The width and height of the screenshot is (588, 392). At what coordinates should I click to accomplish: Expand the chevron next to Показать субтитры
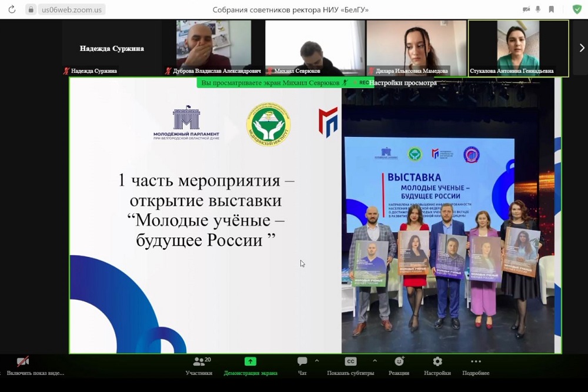375,360
